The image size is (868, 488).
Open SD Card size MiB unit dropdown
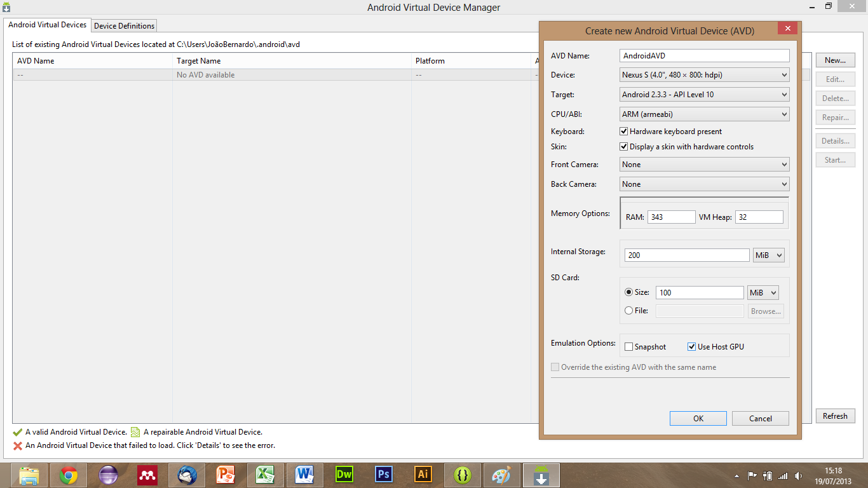[763, 293]
